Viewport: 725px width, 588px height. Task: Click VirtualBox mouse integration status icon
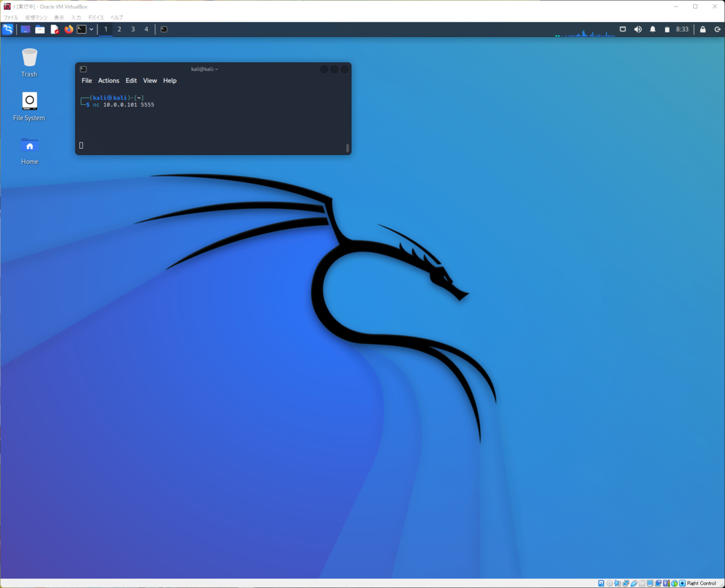(x=674, y=583)
